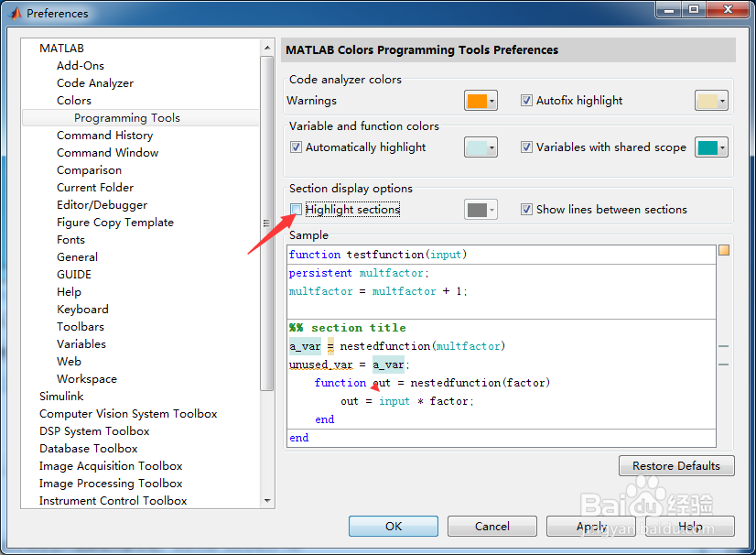Open General preferences
The image size is (756, 555).
77,256
